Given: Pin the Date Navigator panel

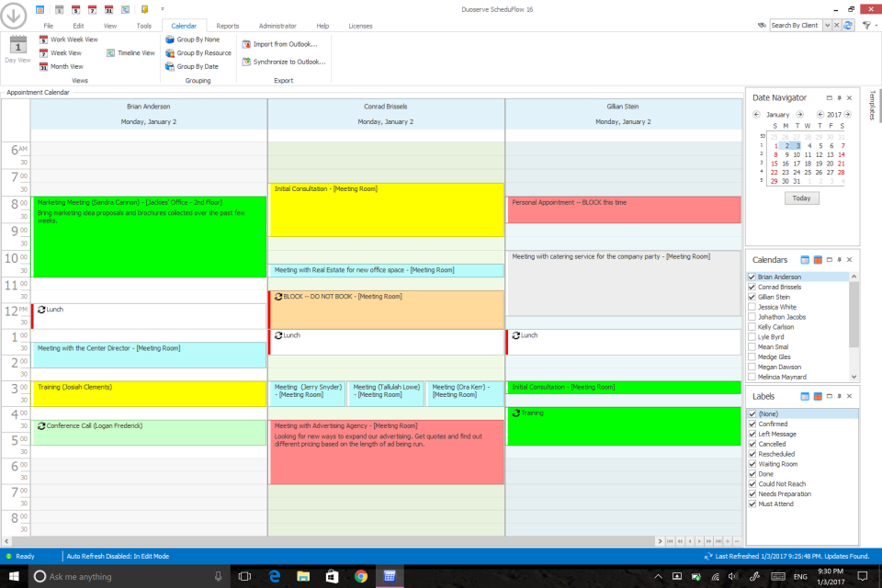Looking at the screenshot, I should click(x=839, y=97).
